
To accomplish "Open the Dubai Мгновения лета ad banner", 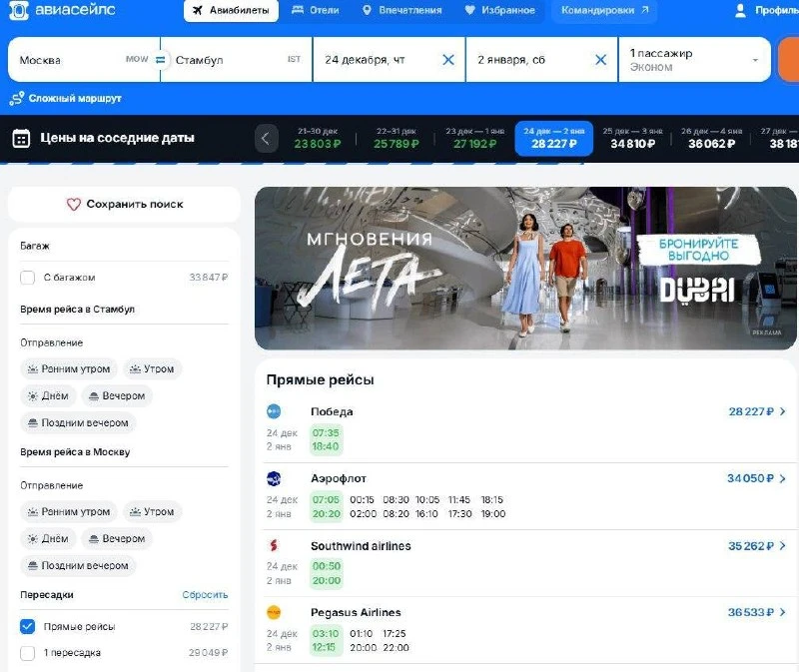I will click(525, 268).
